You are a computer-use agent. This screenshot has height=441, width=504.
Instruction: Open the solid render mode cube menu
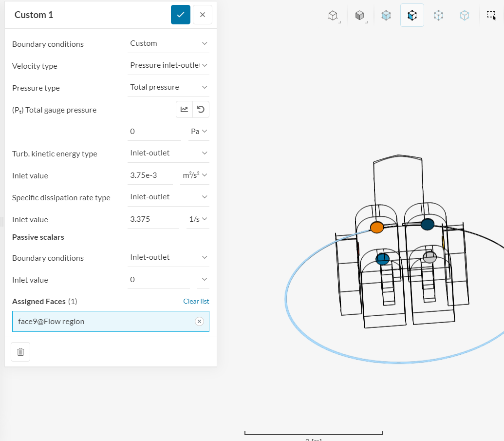(x=360, y=15)
